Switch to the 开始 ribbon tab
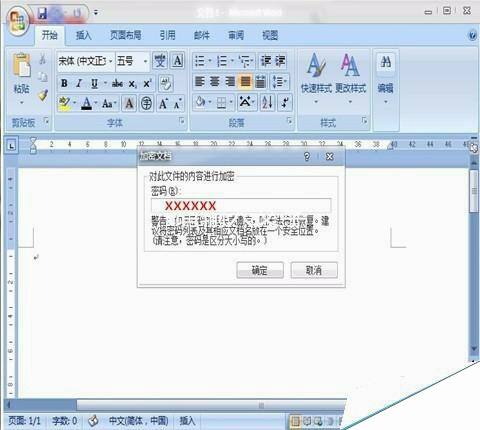This screenshot has width=480, height=430. pyautogui.click(x=49, y=35)
